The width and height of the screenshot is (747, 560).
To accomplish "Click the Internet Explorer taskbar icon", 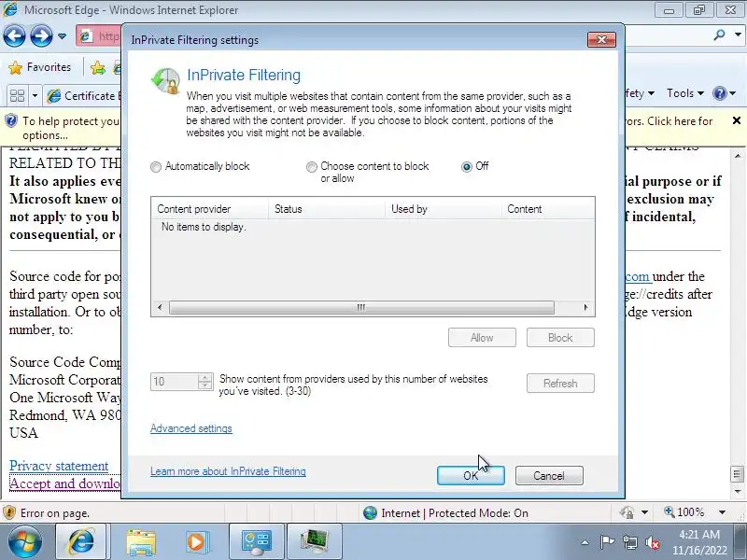I will click(x=81, y=541).
